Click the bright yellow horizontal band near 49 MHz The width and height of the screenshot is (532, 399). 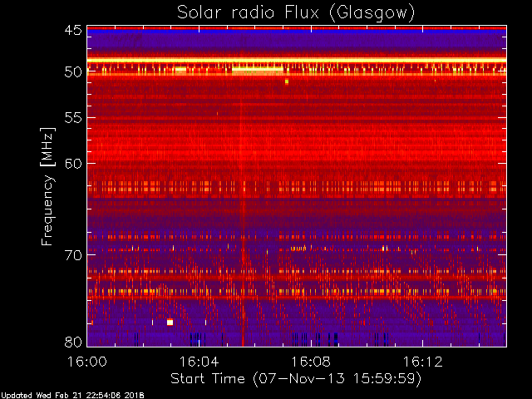[x=297, y=61]
